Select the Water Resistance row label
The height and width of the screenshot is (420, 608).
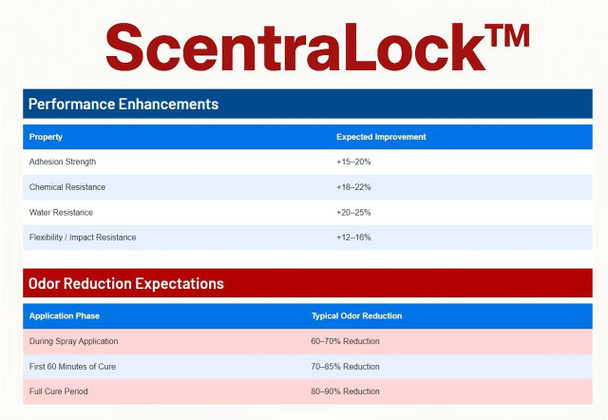[61, 212]
